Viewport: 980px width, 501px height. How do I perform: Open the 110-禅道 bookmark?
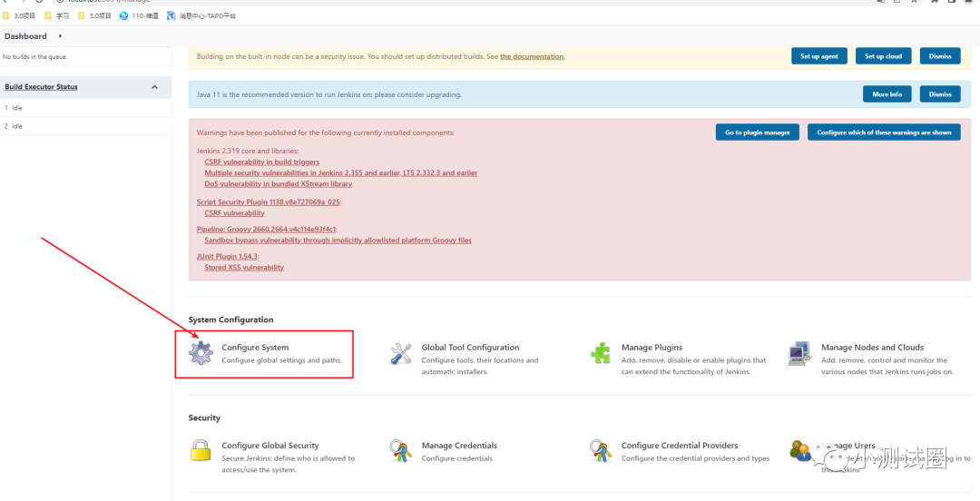[139, 15]
